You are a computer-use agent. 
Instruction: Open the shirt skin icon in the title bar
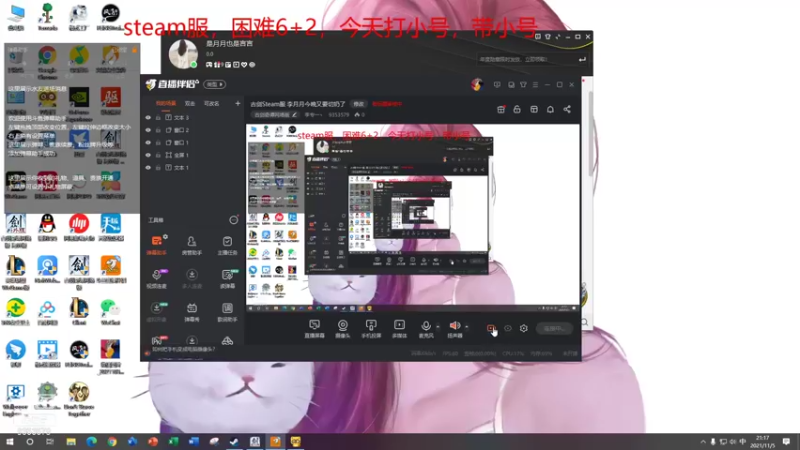tap(523, 85)
